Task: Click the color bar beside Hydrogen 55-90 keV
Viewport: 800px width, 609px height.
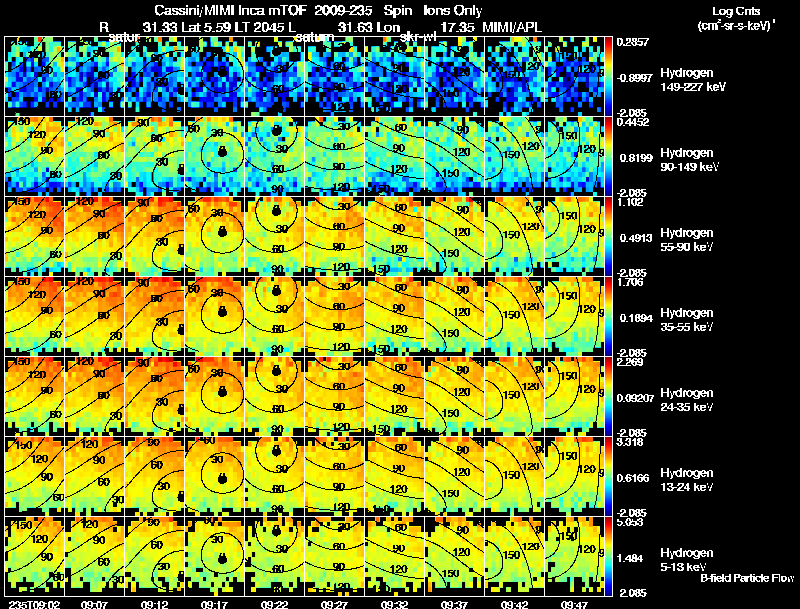Action: (609, 237)
